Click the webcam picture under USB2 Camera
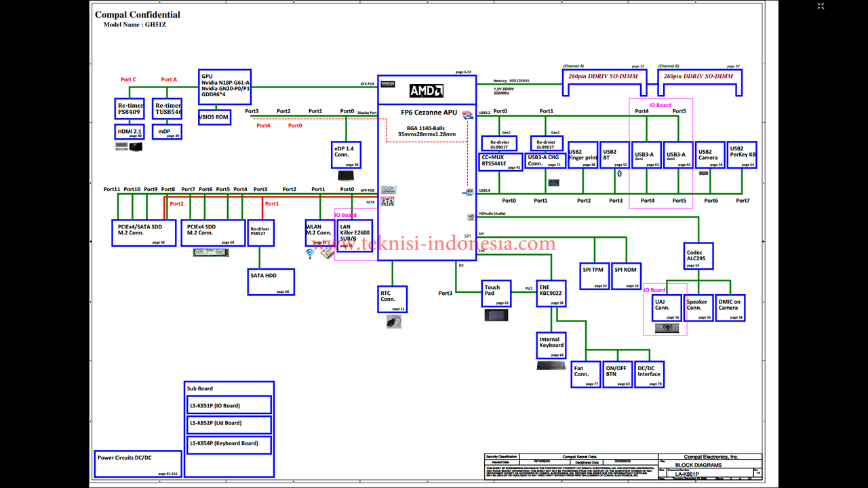The width and height of the screenshot is (868, 488). (704, 173)
